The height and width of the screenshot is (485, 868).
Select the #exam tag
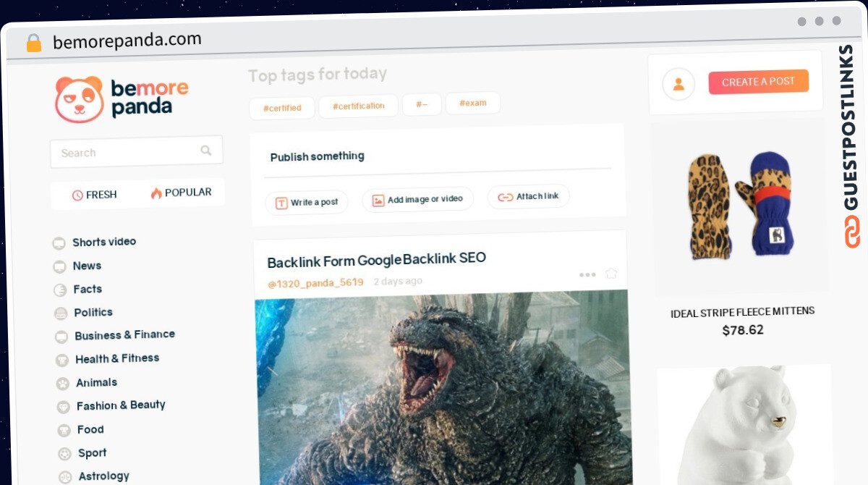(473, 103)
